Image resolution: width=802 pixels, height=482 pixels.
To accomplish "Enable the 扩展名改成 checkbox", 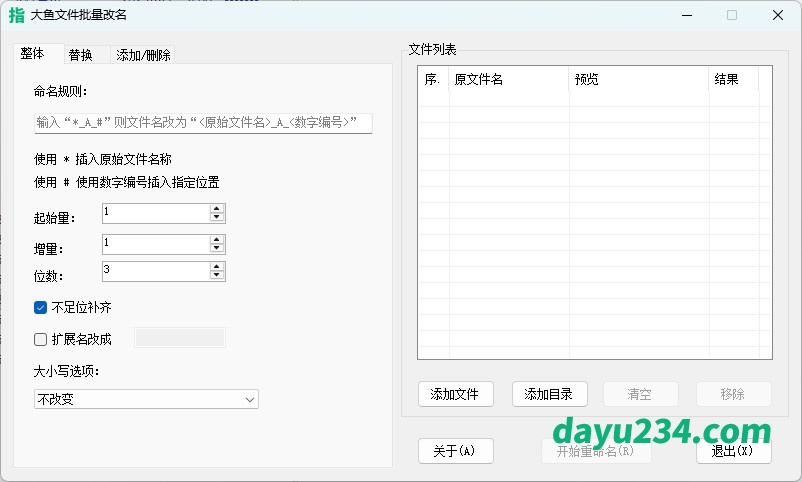I will pos(41,339).
